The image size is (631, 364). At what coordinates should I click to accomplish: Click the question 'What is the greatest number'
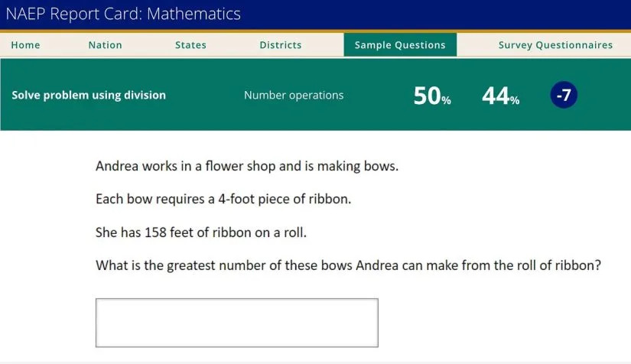click(348, 265)
